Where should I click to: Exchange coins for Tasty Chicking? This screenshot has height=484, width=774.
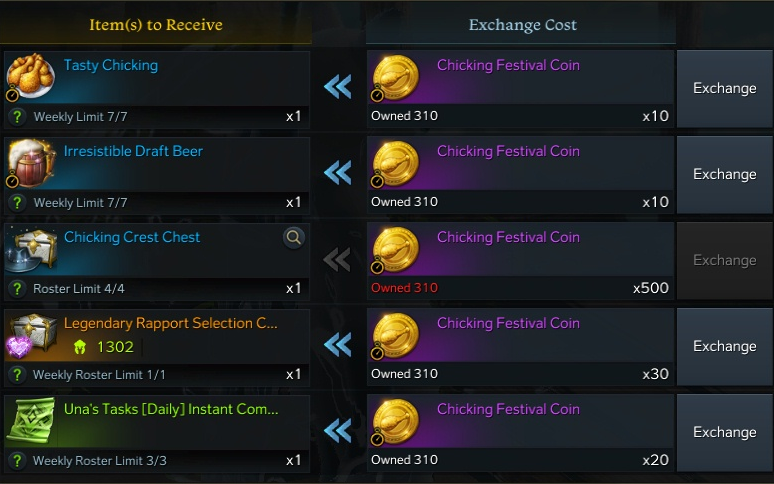tap(724, 88)
